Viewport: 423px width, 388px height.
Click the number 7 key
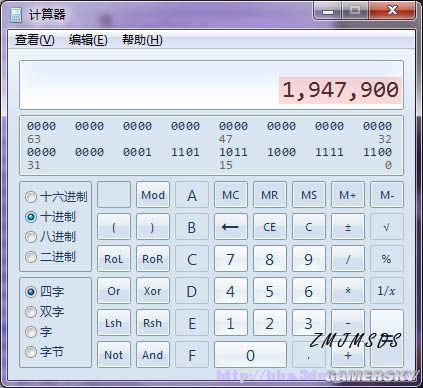point(231,259)
